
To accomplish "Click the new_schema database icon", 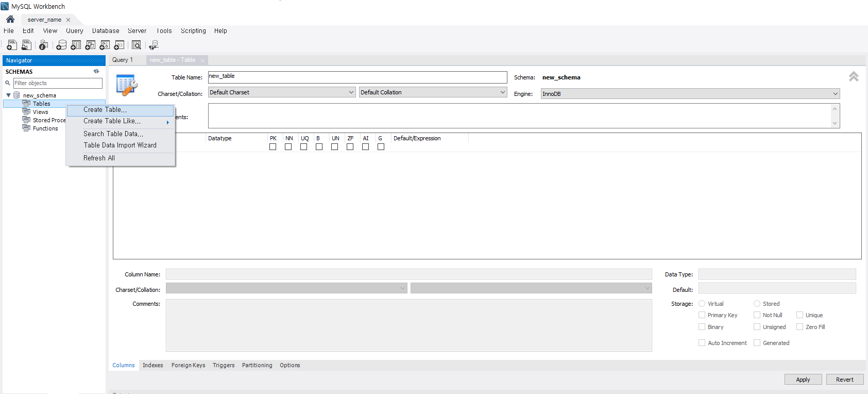I will (x=16, y=95).
